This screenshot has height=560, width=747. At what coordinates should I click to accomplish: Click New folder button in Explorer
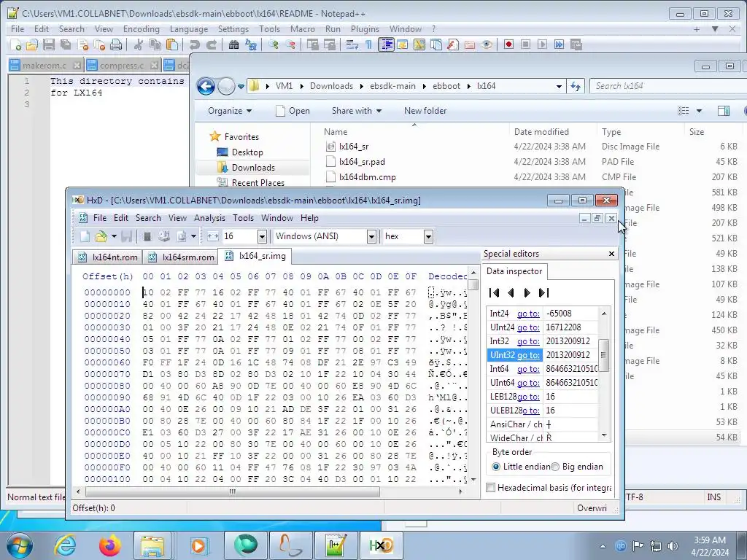pos(425,111)
